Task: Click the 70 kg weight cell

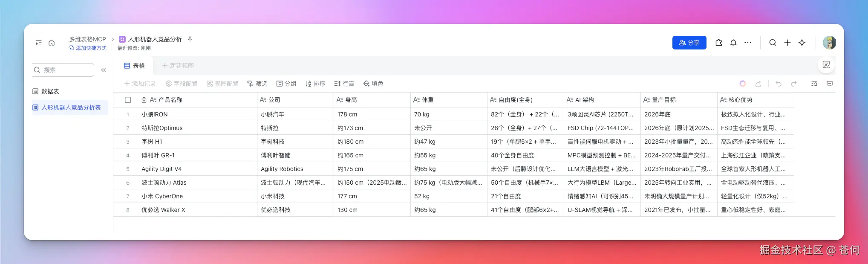Action: (449, 114)
